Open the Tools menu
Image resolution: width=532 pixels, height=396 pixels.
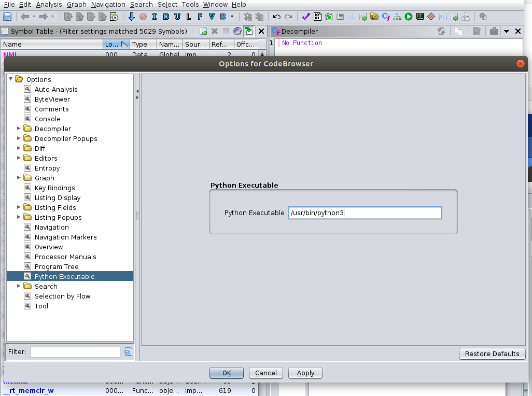[190, 5]
